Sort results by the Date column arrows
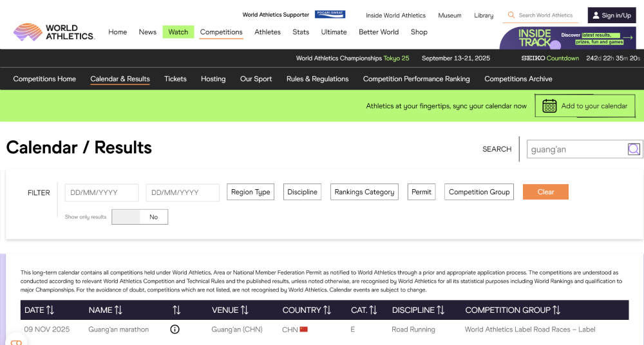Screen dimensions: 644x345 pos(50,310)
